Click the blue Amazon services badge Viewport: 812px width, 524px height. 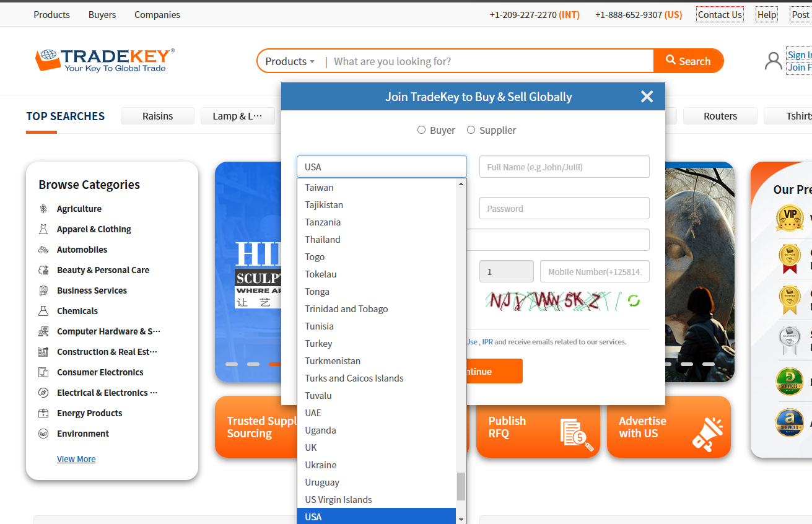pyautogui.click(x=790, y=422)
